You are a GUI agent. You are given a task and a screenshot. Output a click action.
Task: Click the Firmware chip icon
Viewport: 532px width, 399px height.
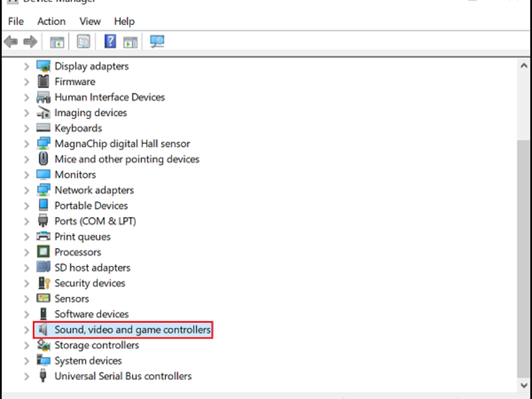coord(43,82)
